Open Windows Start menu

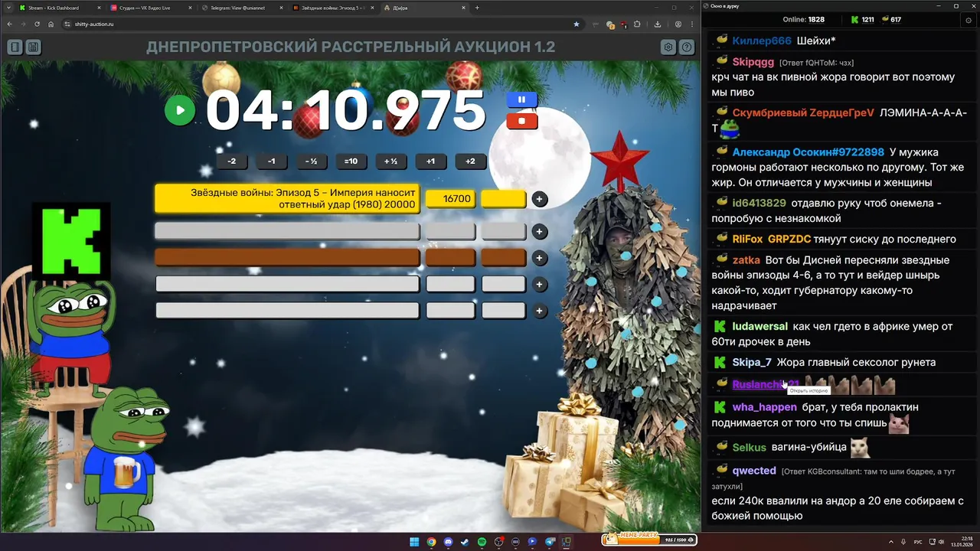point(414,542)
